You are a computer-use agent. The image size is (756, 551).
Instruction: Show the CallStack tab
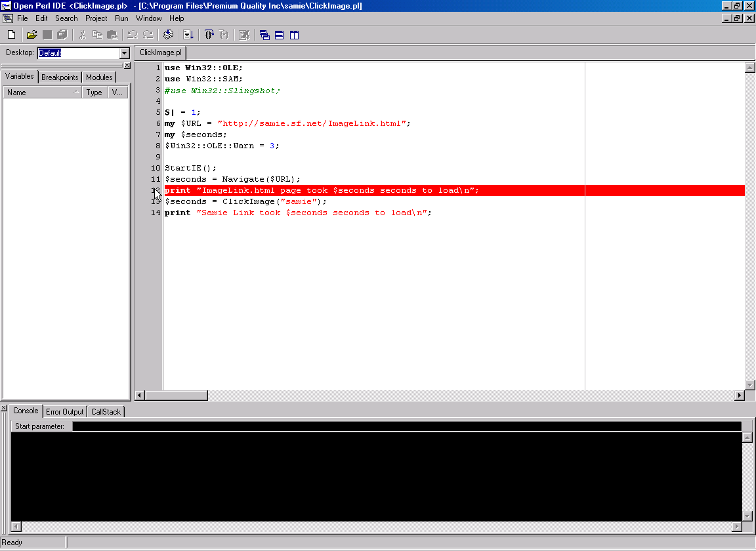[106, 412]
